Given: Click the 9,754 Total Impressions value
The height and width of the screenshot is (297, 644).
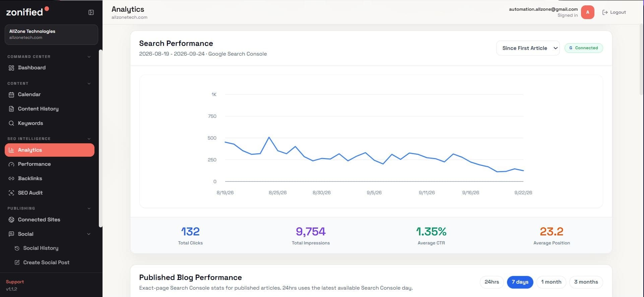Looking at the screenshot, I should [x=311, y=231].
